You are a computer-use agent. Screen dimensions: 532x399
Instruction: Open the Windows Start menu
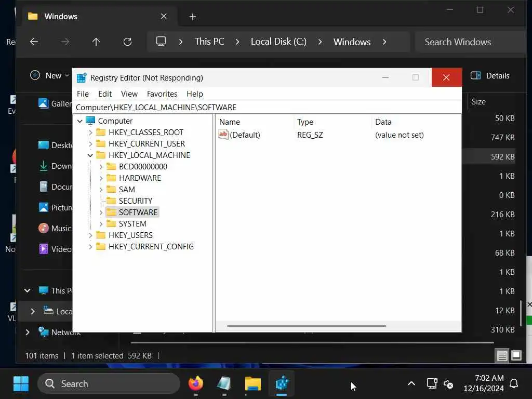point(21,384)
